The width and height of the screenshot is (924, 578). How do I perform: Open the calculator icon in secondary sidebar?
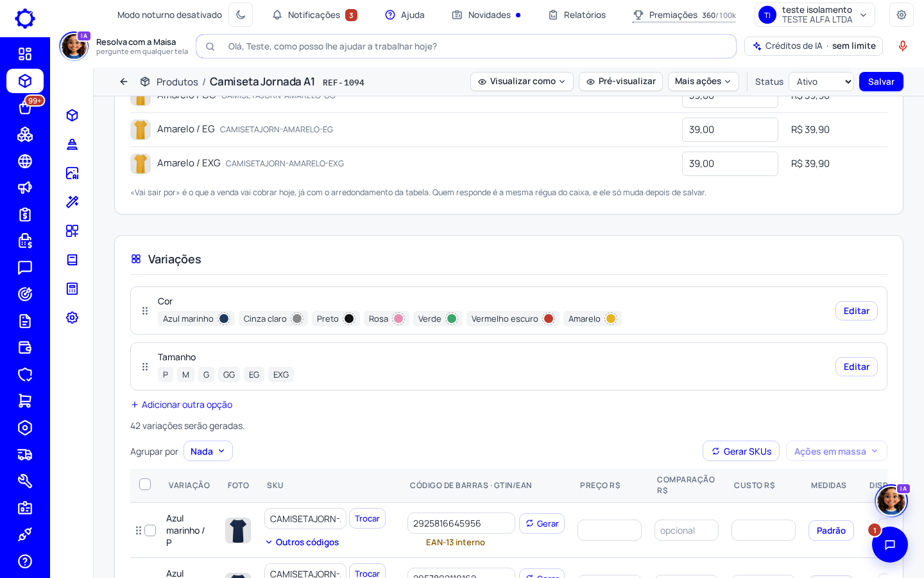[73, 288]
